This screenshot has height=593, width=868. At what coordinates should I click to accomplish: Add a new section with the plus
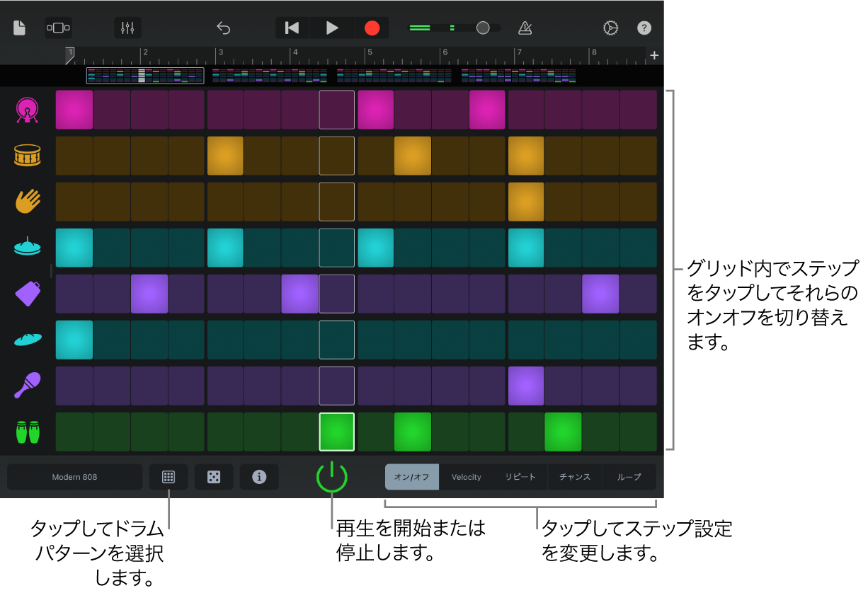tap(654, 55)
